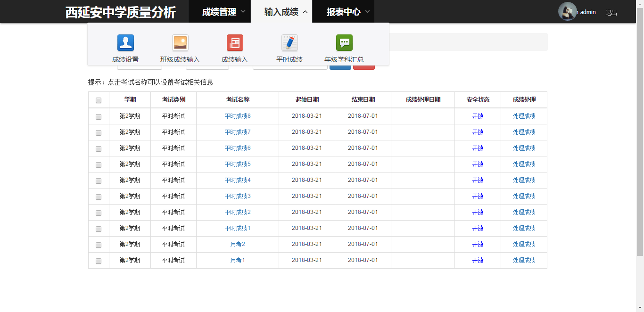Open the 报表中心 dropdown menu
Screen dimensions: 644x312
tap(348, 12)
